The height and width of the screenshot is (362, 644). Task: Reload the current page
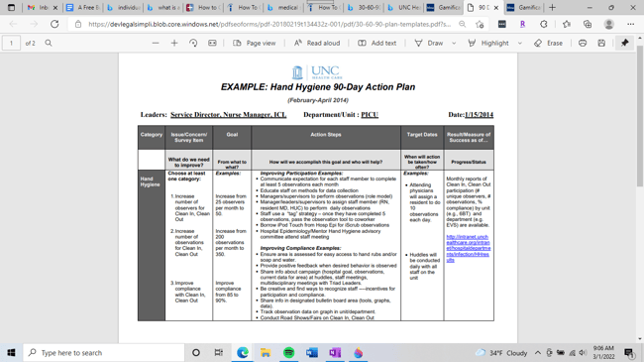pos(54,24)
